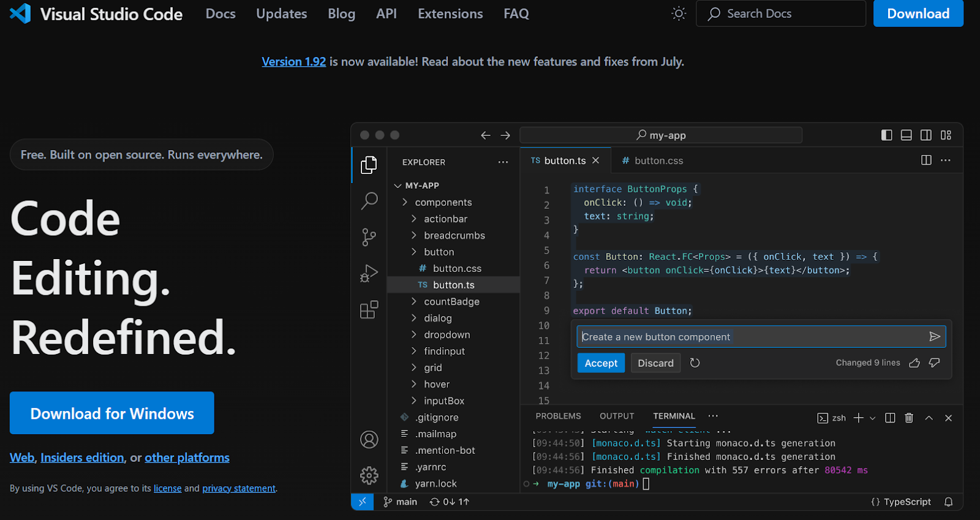Image resolution: width=980 pixels, height=520 pixels.
Task: Open the Version 1.92 link
Action: [x=294, y=62]
